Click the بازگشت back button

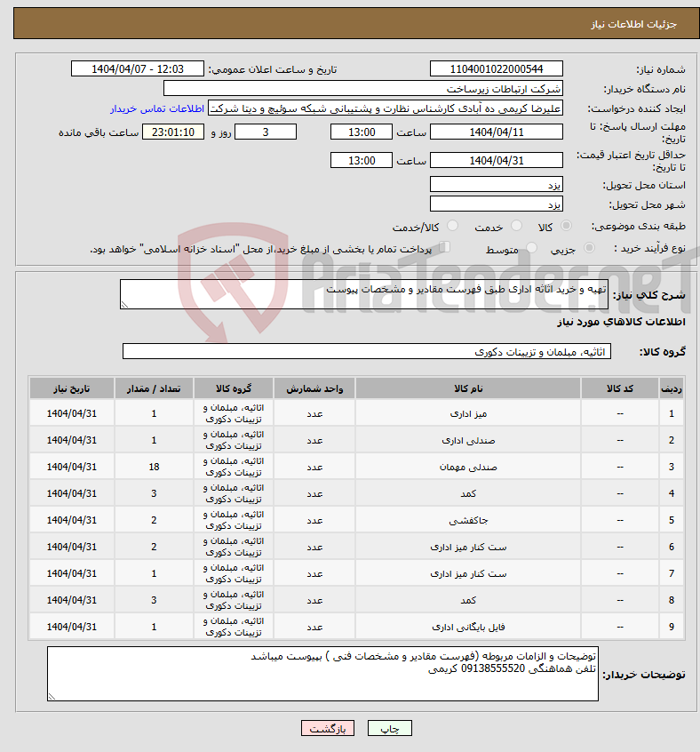pos(328,729)
